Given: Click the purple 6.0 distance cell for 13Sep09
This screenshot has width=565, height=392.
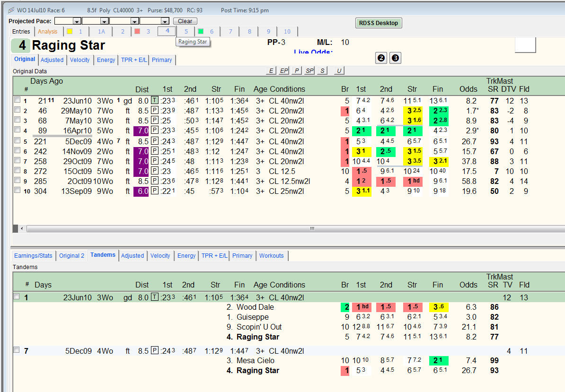Looking at the screenshot, I should (x=141, y=191).
